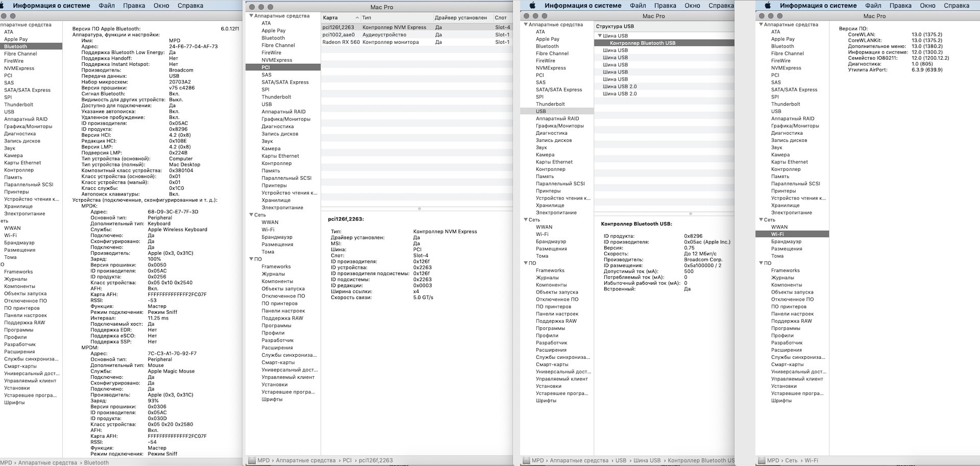Open the Файл menu above the Bluetooth window

click(x=107, y=6)
